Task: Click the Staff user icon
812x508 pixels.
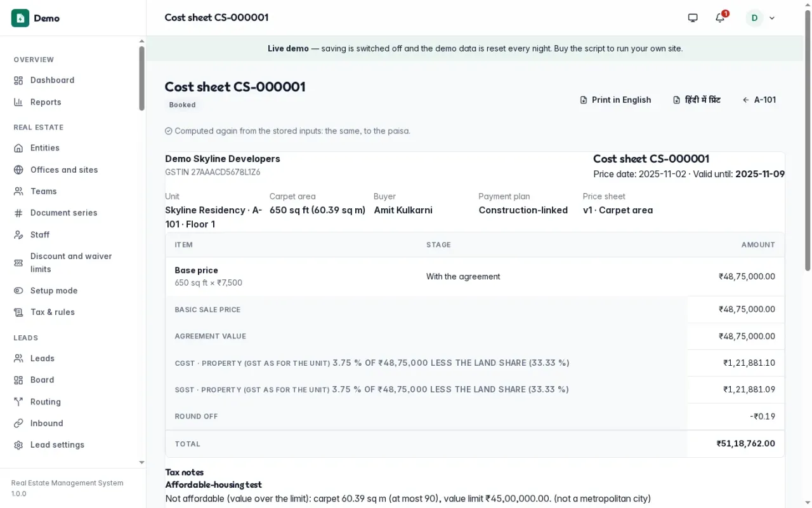Action: (x=18, y=235)
